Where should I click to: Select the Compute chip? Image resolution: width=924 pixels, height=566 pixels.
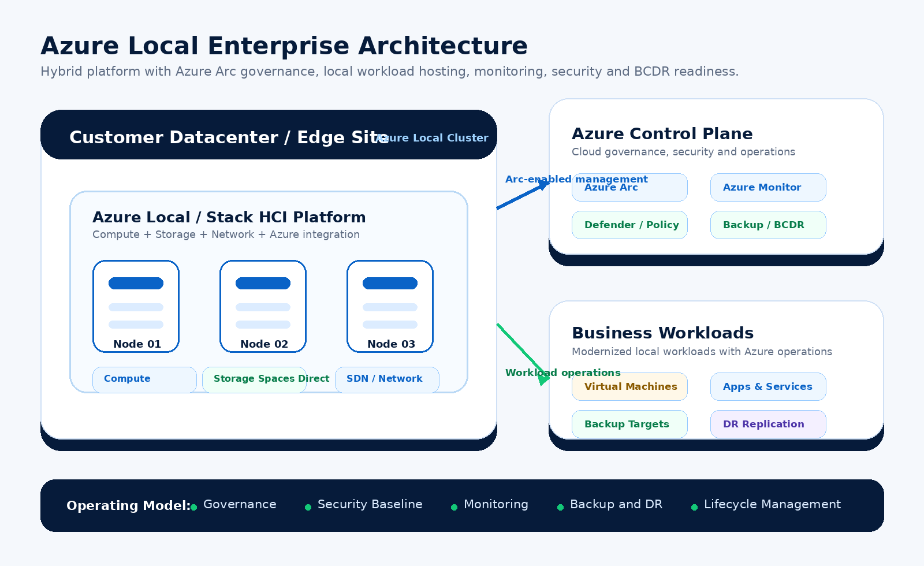[x=144, y=379]
